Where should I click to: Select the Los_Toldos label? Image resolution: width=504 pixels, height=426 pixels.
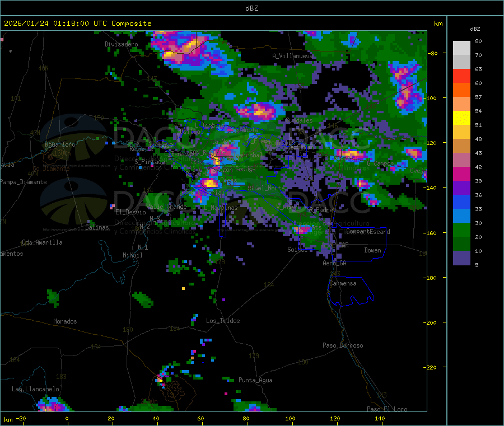(223, 321)
